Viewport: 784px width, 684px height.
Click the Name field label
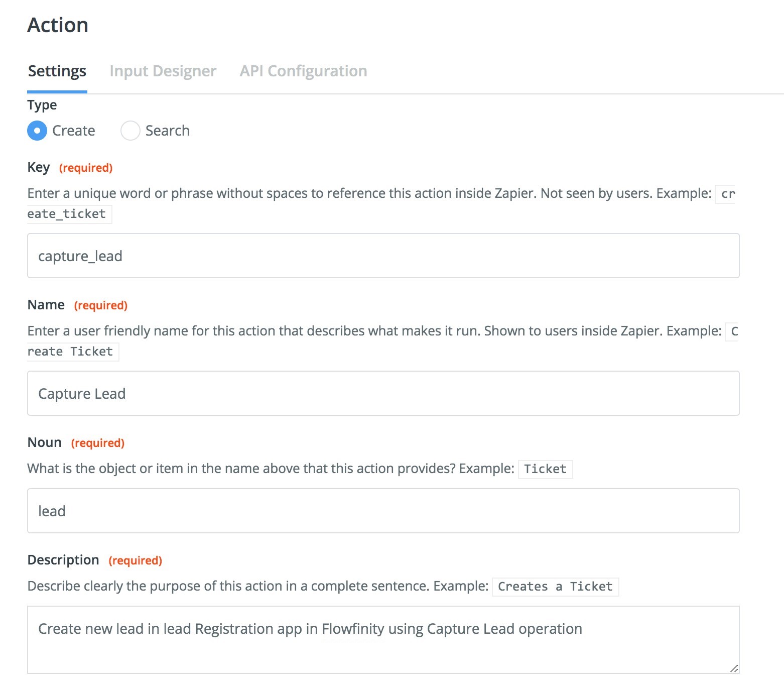click(46, 305)
